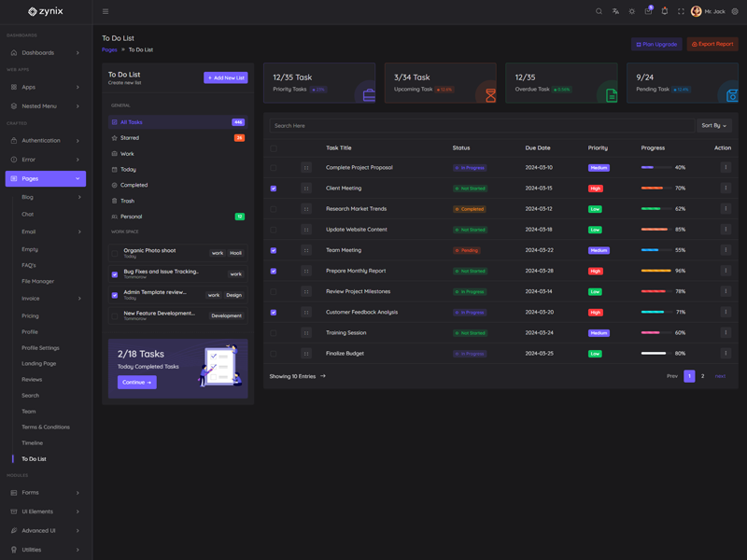Image resolution: width=747 pixels, height=560 pixels.
Task: Open File Manager in the sidebar
Action: tap(38, 281)
